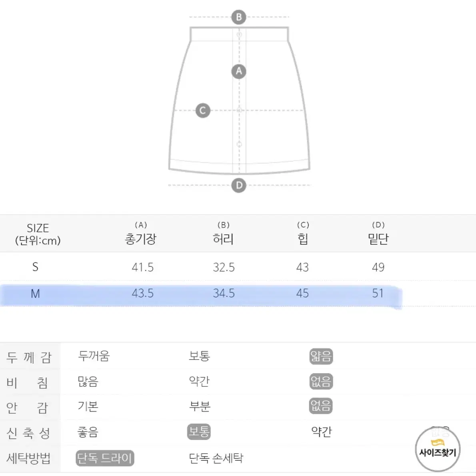Click the B waist marker on the diagram

pos(239,17)
